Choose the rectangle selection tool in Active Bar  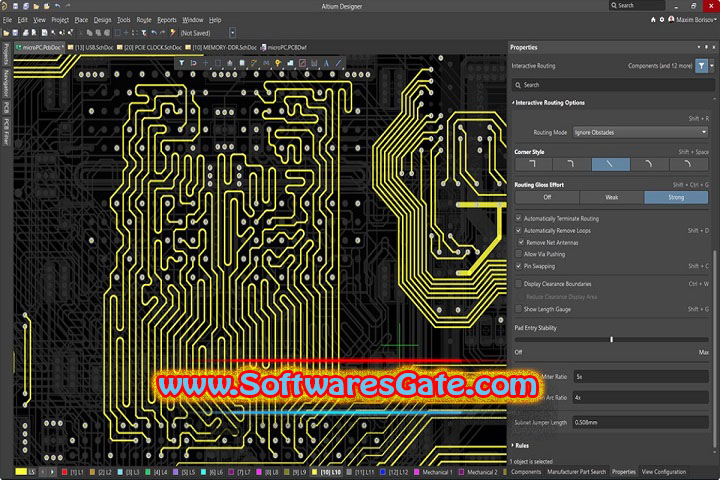click(218, 63)
